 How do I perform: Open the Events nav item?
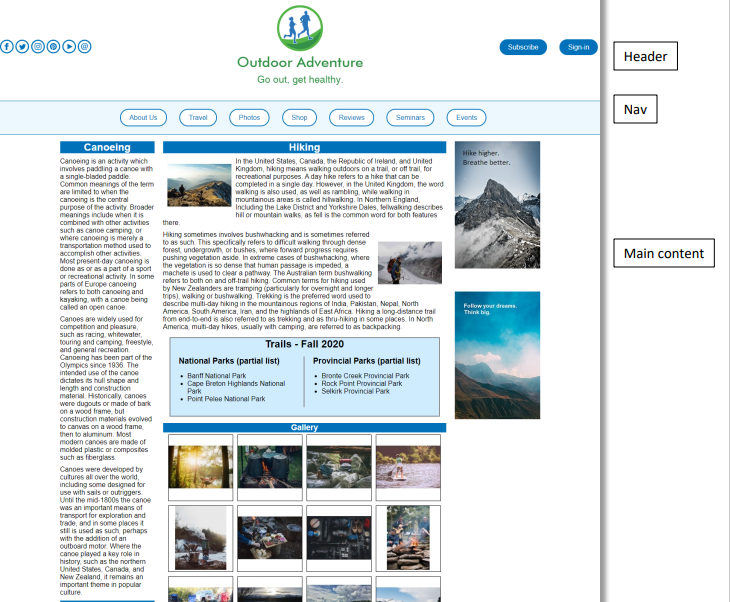466,117
